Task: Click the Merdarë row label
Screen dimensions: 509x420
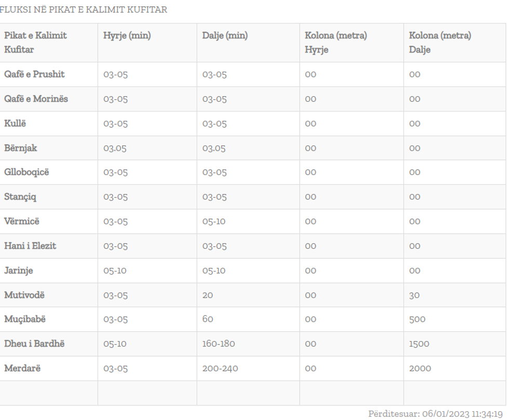Action: (x=22, y=368)
